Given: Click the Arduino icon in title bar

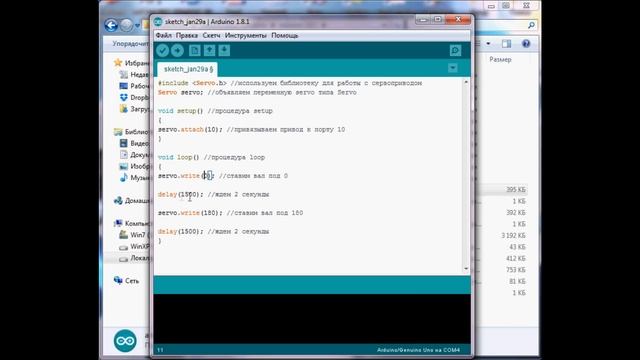Looking at the screenshot, I should coord(158,22).
